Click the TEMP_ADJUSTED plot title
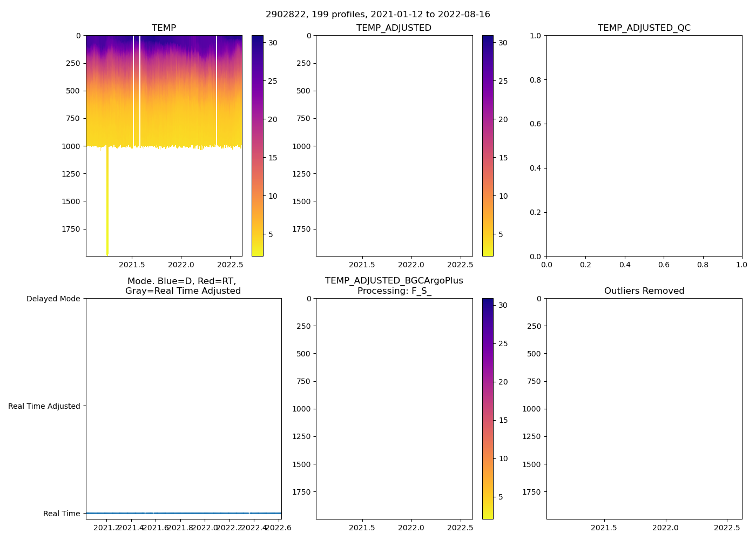The width and height of the screenshot is (756, 540). coord(394,28)
